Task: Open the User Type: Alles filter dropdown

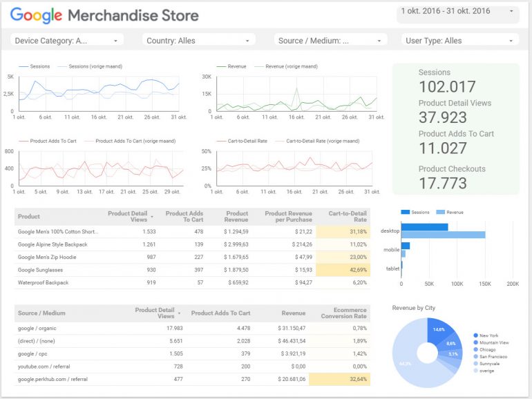Action: coord(459,40)
